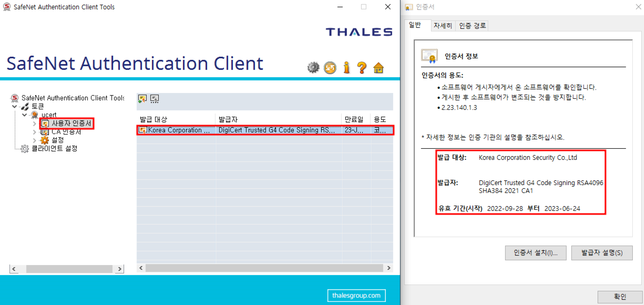Click the grayed certificate icon above the list

(154, 98)
